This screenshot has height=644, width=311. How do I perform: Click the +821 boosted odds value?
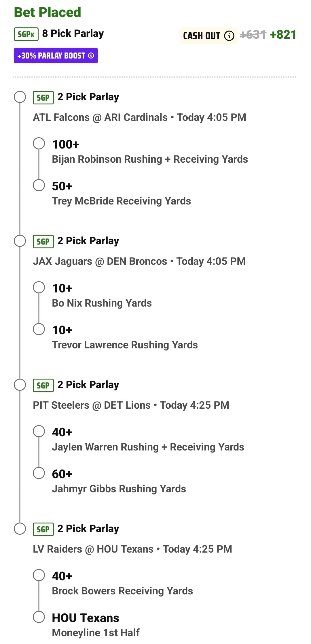point(283,35)
